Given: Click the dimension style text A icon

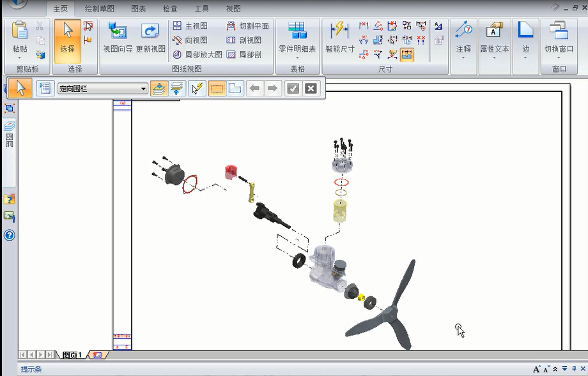Looking at the screenshot, I should 438,26.
